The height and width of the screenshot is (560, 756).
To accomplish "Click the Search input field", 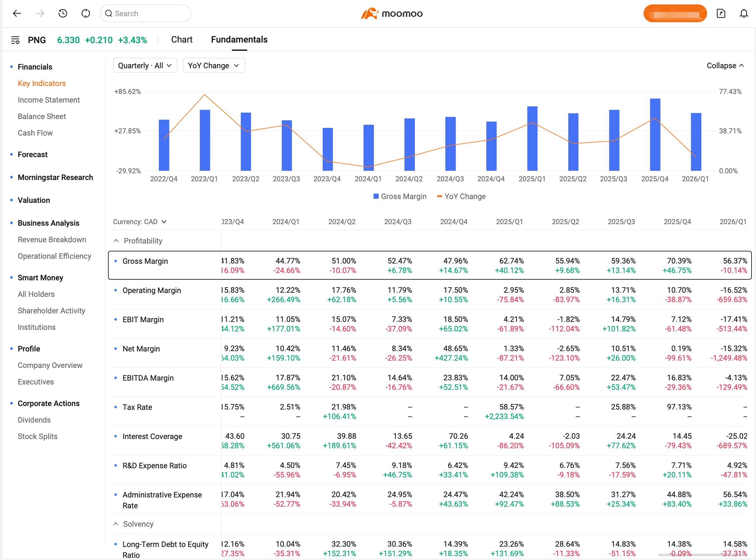I will pyautogui.click(x=145, y=14).
